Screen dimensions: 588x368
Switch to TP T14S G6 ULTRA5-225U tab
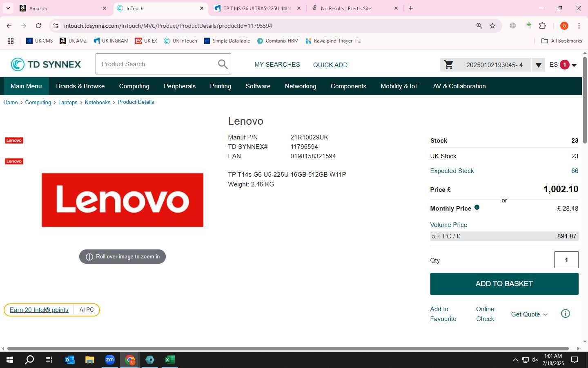pos(258,8)
